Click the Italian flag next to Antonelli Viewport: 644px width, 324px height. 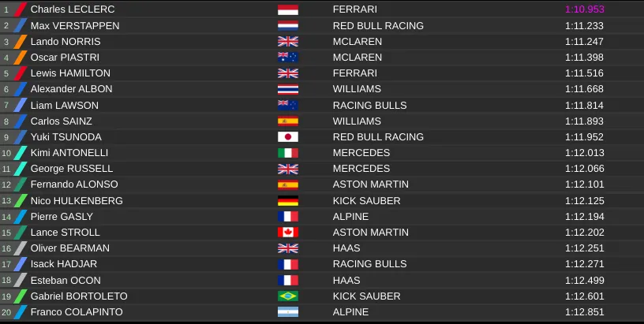287,153
